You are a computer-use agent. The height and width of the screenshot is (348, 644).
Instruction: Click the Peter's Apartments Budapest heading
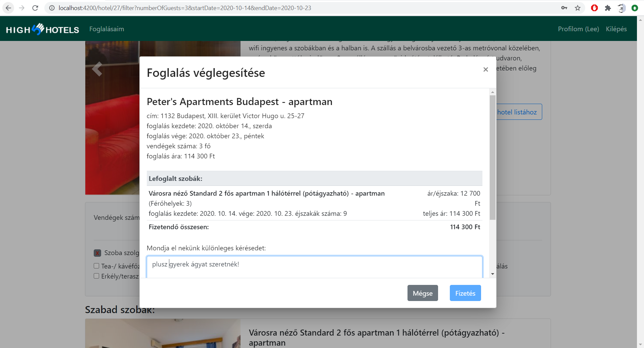(240, 102)
